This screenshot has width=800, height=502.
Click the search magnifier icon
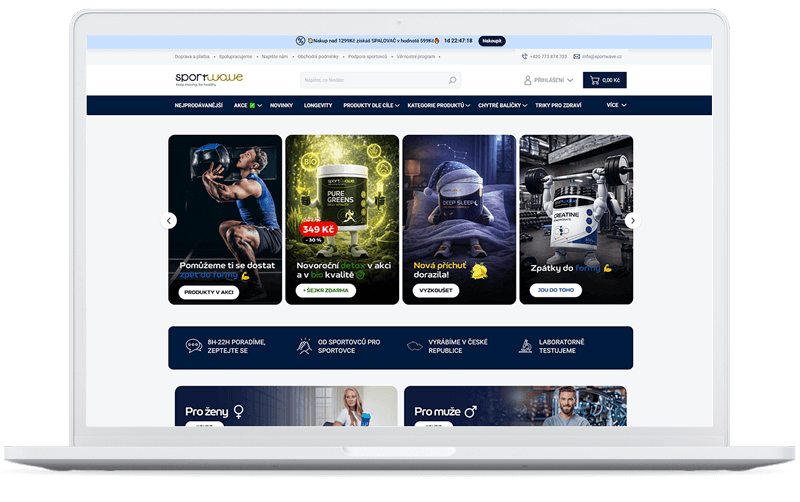pos(453,80)
